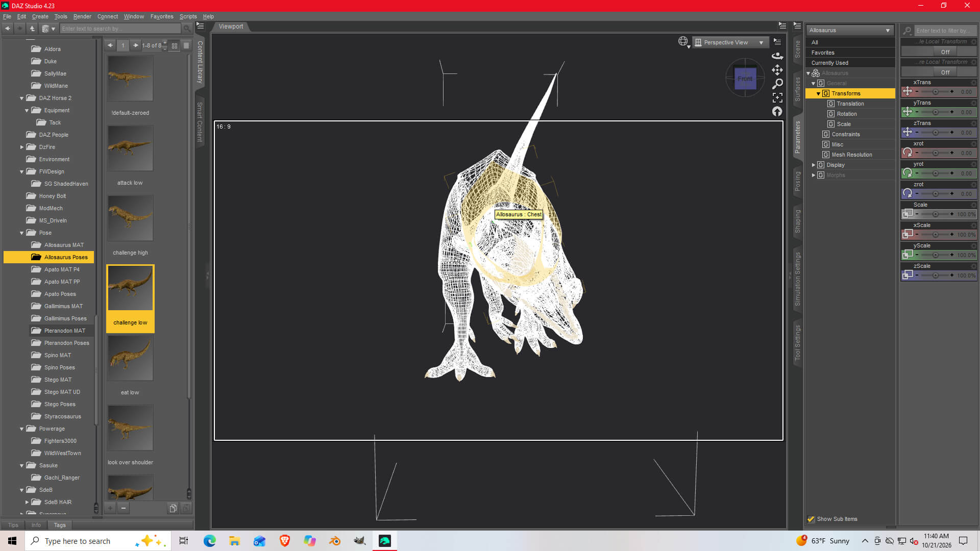The image size is (980, 551).
Task: Open the Scripts menu
Action: [x=188, y=16]
